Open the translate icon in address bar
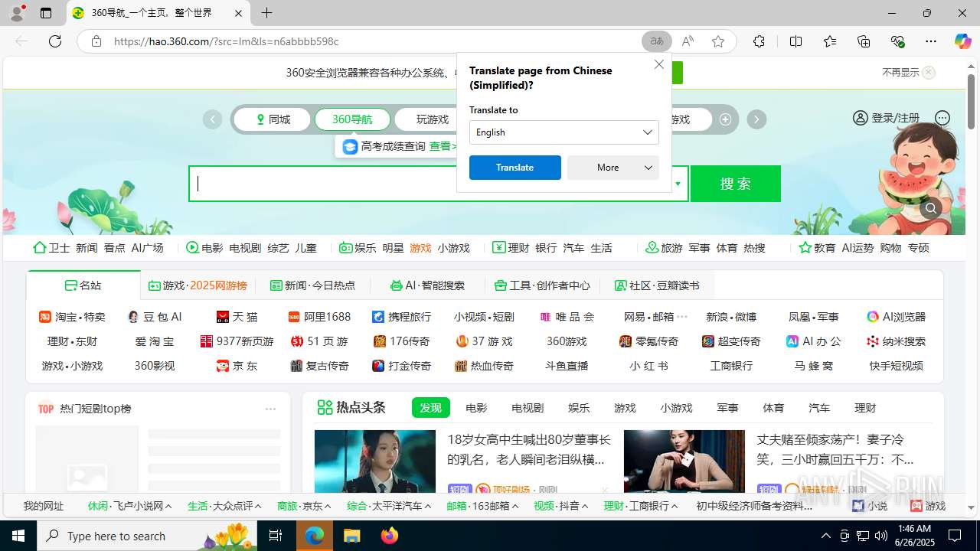The width and height of the screenshot is (980, 551). [657, 41]
